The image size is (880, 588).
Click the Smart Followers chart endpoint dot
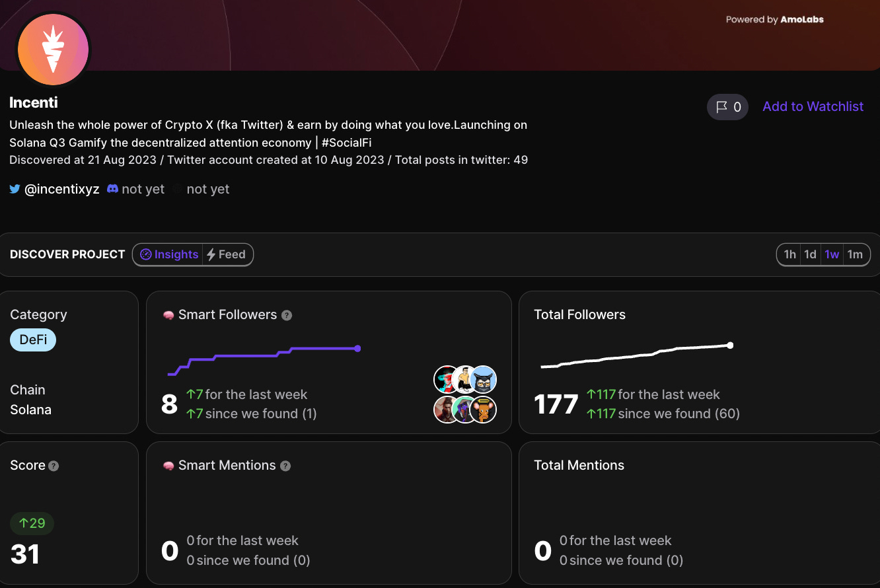(x=357, y=348)
